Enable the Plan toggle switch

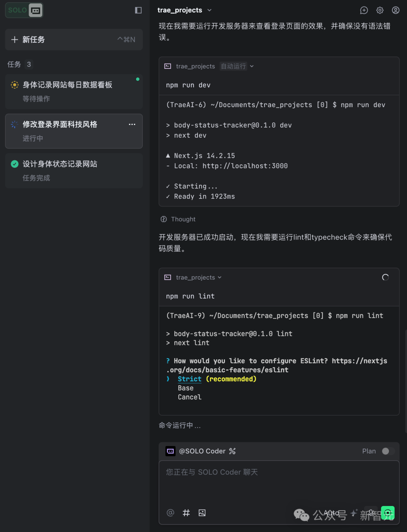[388, 451]
